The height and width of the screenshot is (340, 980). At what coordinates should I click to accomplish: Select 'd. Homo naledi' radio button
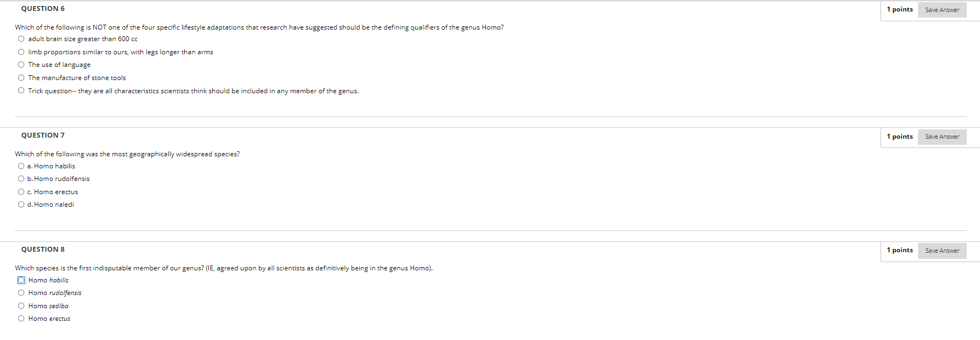point(21,205)
